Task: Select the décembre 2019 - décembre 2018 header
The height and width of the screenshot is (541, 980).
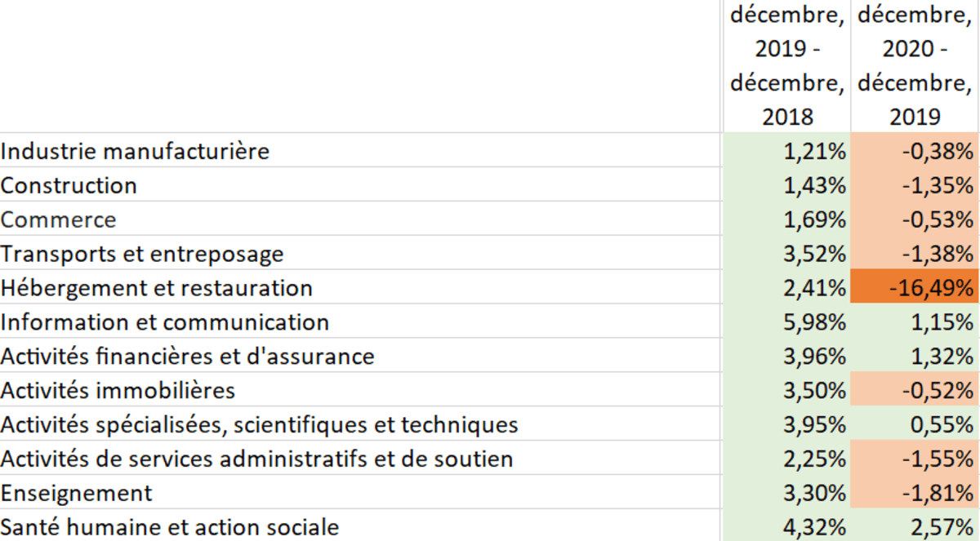Action: [787, 65]
